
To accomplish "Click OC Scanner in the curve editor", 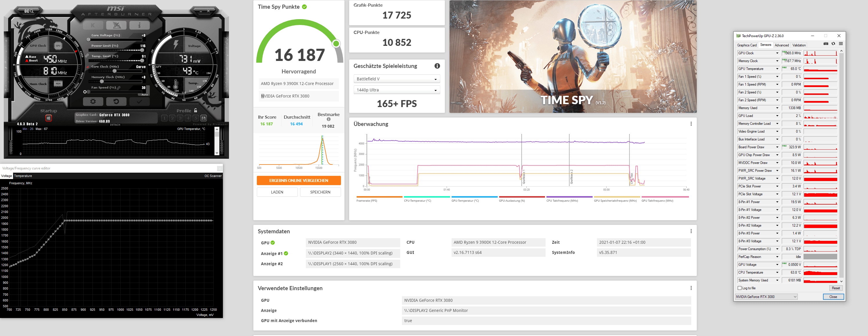I will 213,176.
